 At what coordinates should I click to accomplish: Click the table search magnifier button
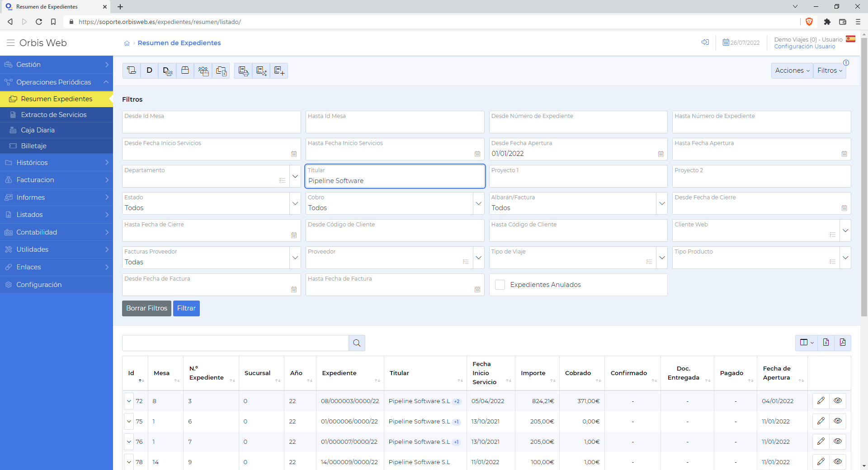(357, 343)
